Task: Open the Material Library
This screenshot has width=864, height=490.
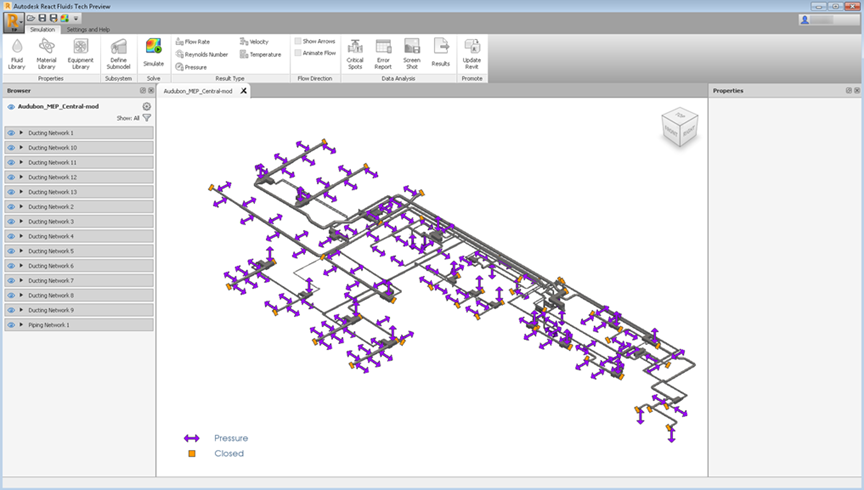Action: (x=46, y=54)
